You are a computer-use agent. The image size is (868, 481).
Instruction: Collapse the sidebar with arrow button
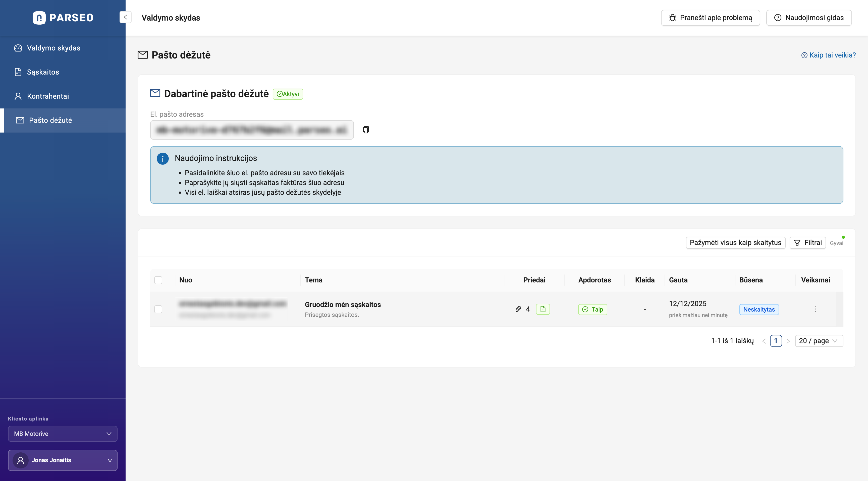pyautogui.click(x=125, y=17)
